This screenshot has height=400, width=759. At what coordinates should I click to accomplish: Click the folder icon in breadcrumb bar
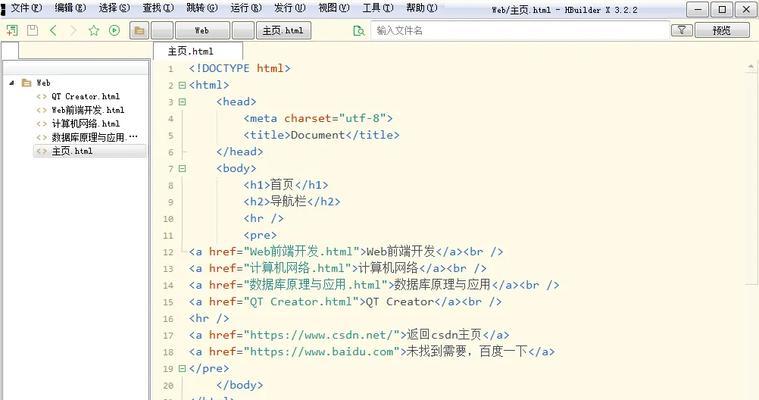(x=139, y=31)
